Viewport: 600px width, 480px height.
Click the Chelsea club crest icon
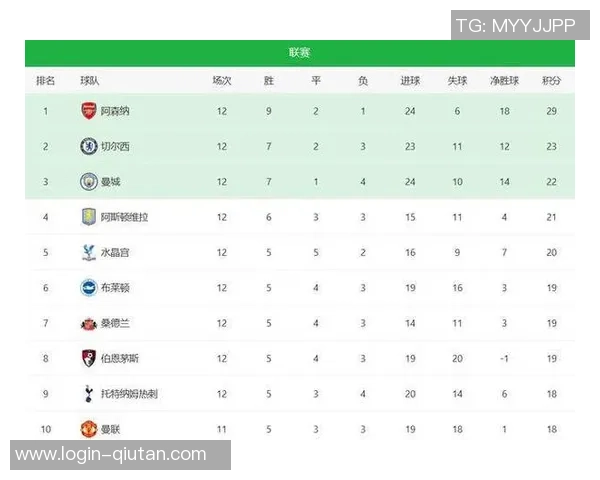click(88, 146)
